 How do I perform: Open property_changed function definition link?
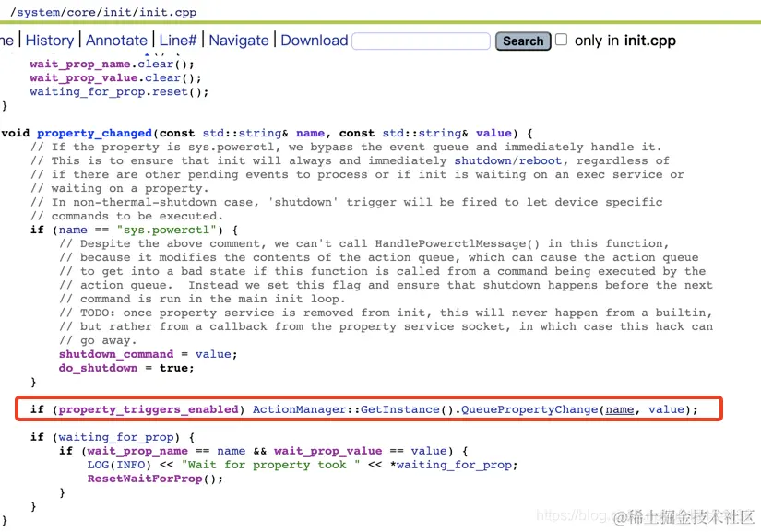[95, 134]
